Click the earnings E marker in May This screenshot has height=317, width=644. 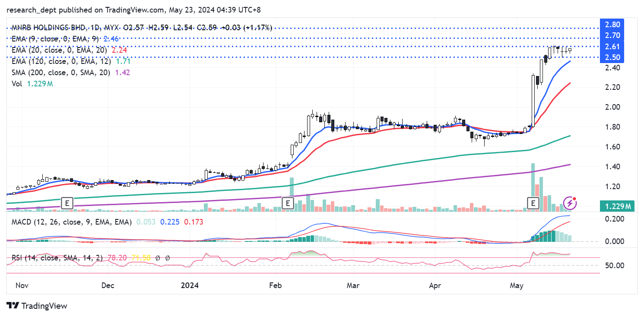(x=534, y=203)
